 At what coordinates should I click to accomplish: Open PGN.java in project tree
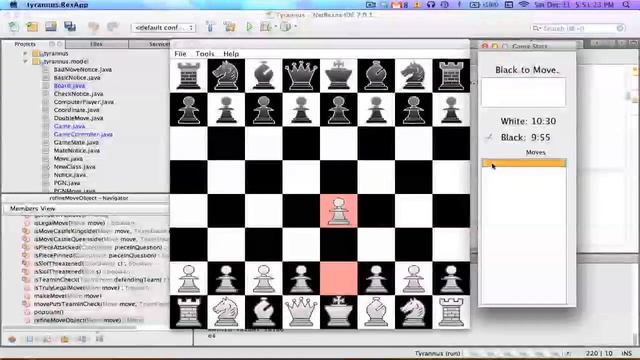point(67,183)
